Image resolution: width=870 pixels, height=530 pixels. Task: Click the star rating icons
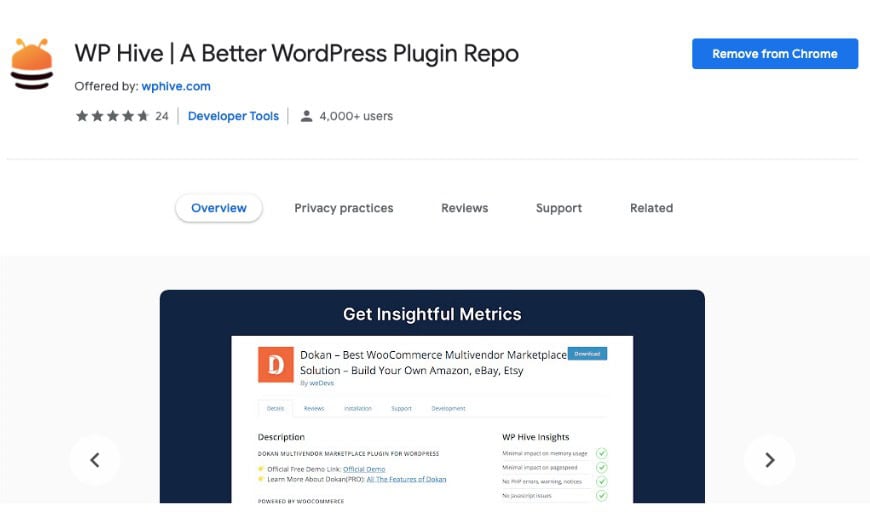tap(112, 116)
